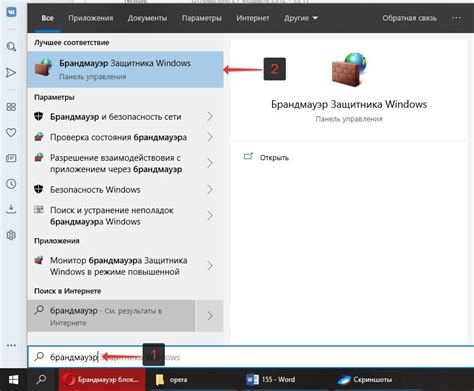Image resolution: width=474 pixels, height=391 pixels.
Task: Click Открыть in the preview pane
Action: tap(274, 158)
